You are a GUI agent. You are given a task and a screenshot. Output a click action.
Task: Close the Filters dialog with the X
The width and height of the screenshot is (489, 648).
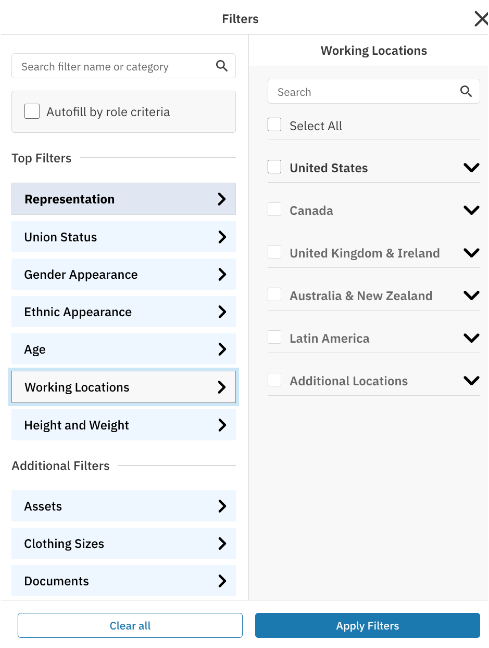(x=481, y=19)
